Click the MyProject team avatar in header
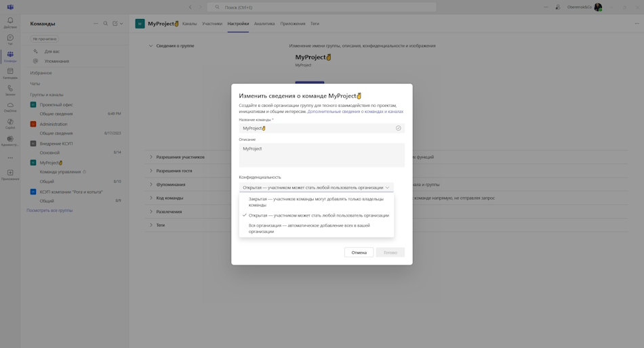 pyautogui.click(x=140, y=24)
